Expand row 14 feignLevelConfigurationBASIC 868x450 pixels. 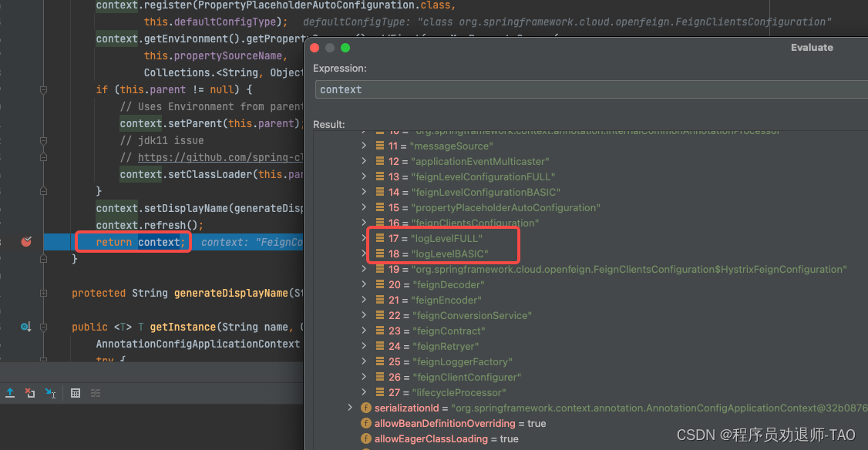tap(364, 192)
